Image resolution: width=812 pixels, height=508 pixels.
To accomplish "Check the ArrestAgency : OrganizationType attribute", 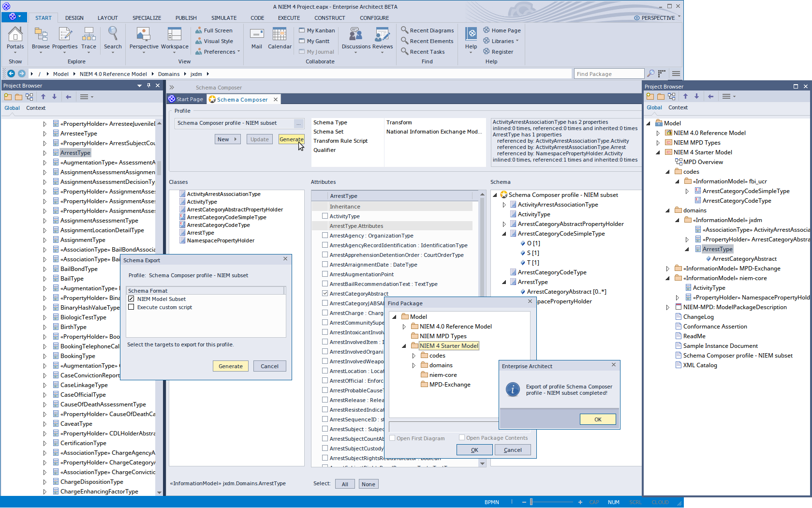I will point(325,236).
